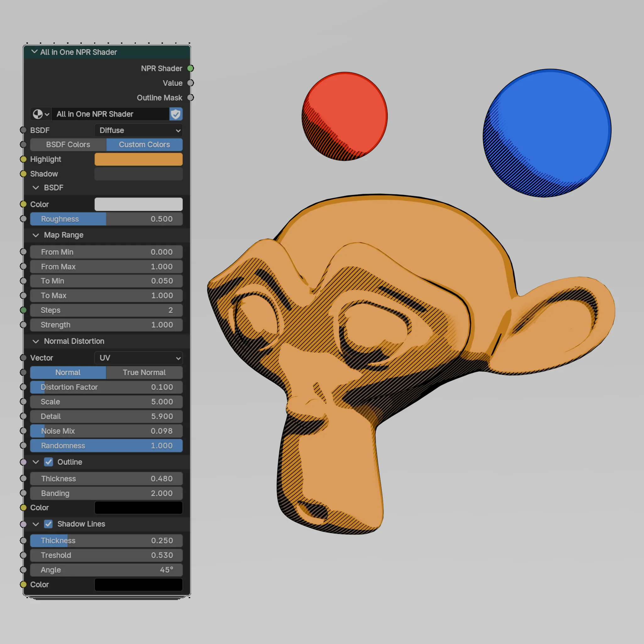This screenshot has width=644, height=644.
Task: Click the Shadow yellow input socket
Action: point(23,174)
